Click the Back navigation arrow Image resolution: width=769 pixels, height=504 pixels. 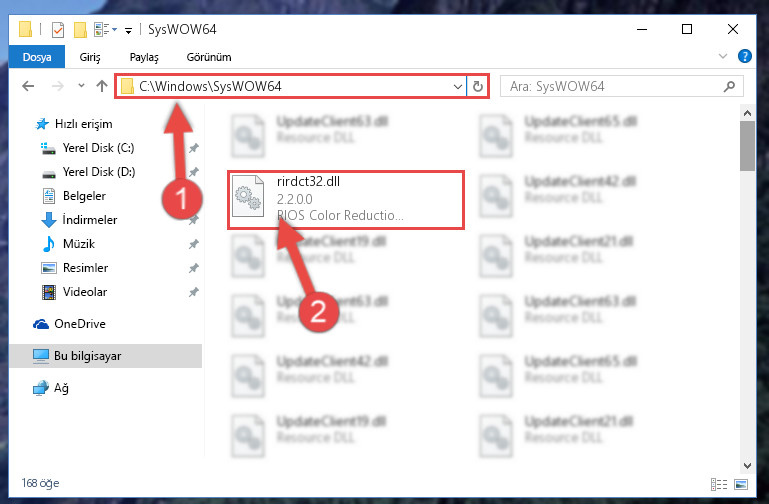coord(28,86)
